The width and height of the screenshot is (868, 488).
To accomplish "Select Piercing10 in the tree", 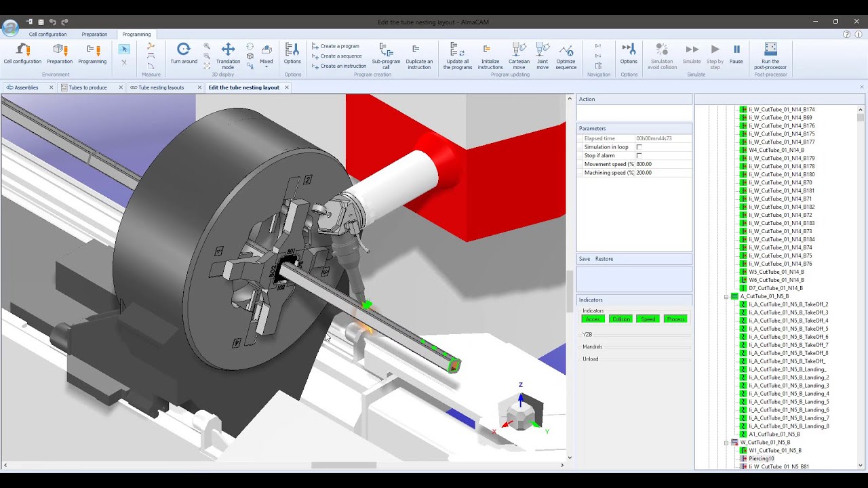I will click(x=762, y=459).
